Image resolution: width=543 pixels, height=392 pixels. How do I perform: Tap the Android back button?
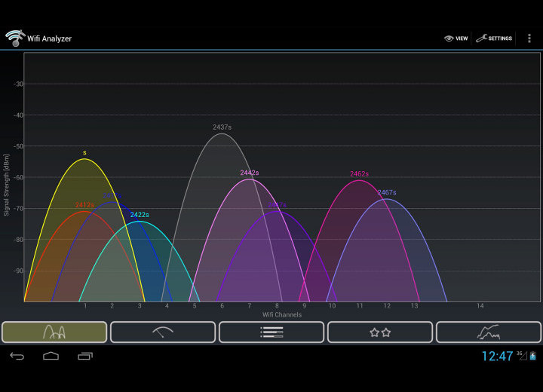pyautogui.click(x=17, y=356)
